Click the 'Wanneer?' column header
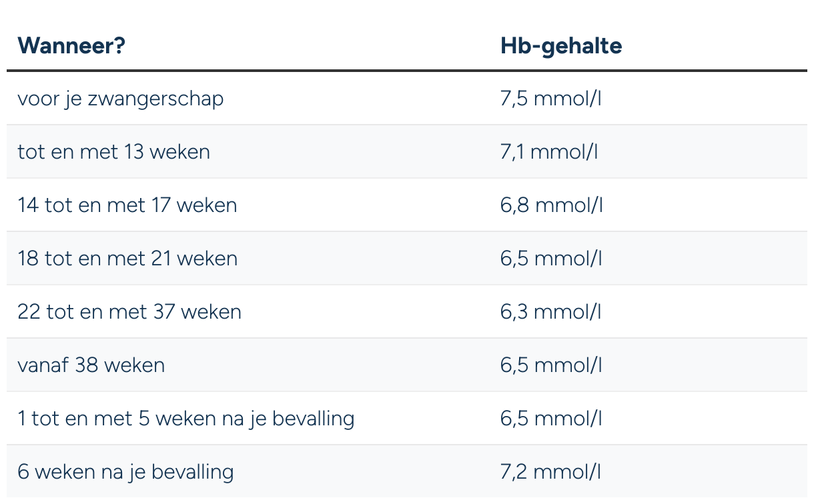Screen dimensions: 814x504 (x=71, y=46)
